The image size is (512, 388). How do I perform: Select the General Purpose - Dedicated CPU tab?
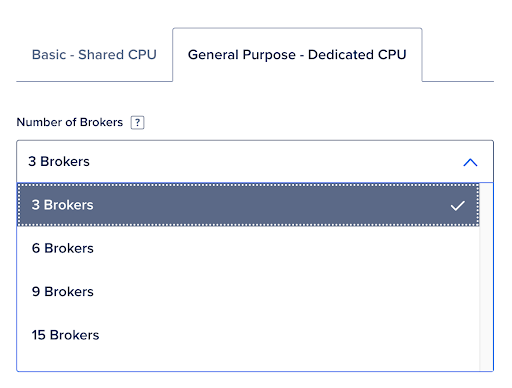[297, 55]
